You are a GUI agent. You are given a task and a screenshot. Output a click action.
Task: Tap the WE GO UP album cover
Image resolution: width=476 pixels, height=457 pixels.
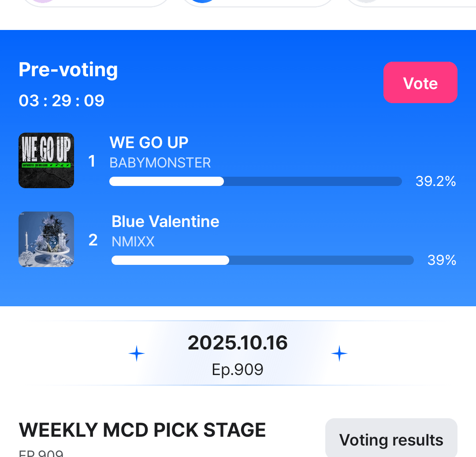click(46, 160)
